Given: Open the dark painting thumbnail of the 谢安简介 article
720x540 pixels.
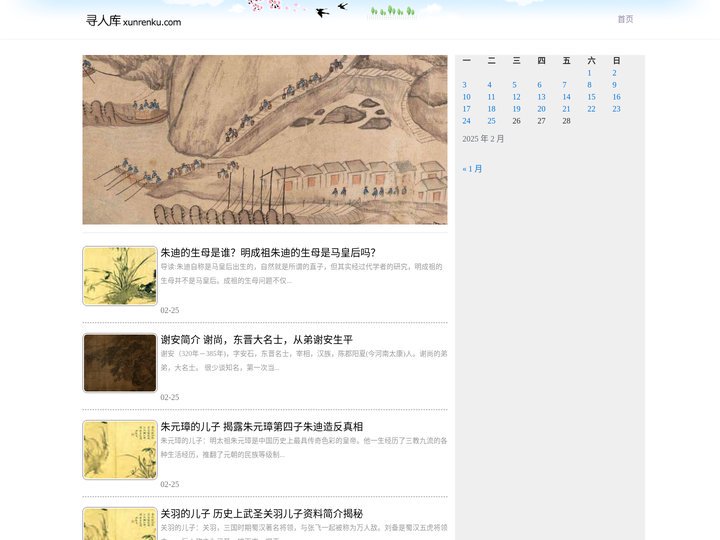Looking at the screenshot, I should (120, 363).
